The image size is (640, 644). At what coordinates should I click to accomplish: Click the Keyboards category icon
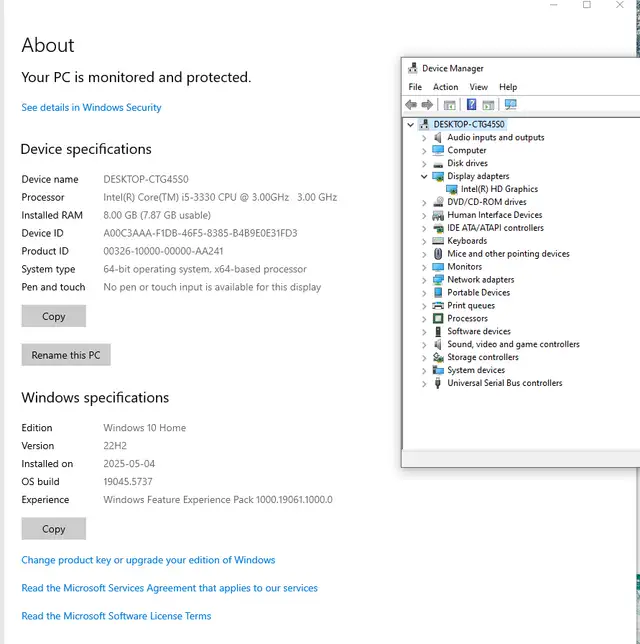pyautogui.click(x=438, y=241)
